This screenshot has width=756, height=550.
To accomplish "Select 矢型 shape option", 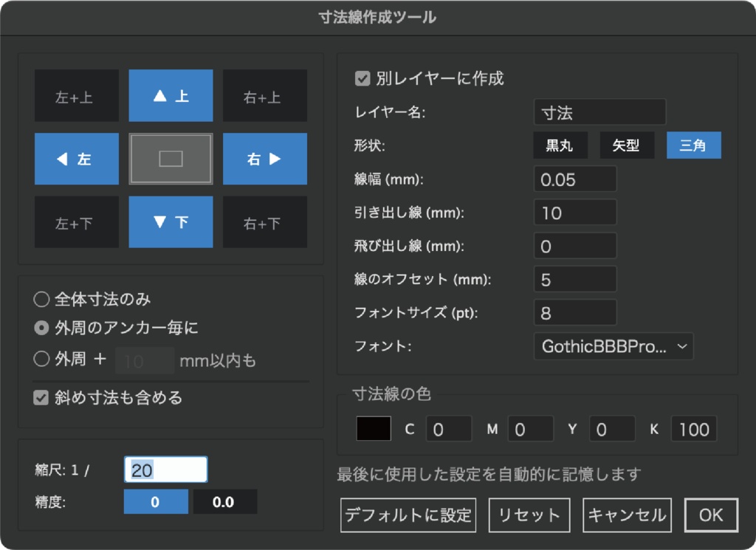I will (627, 145).
